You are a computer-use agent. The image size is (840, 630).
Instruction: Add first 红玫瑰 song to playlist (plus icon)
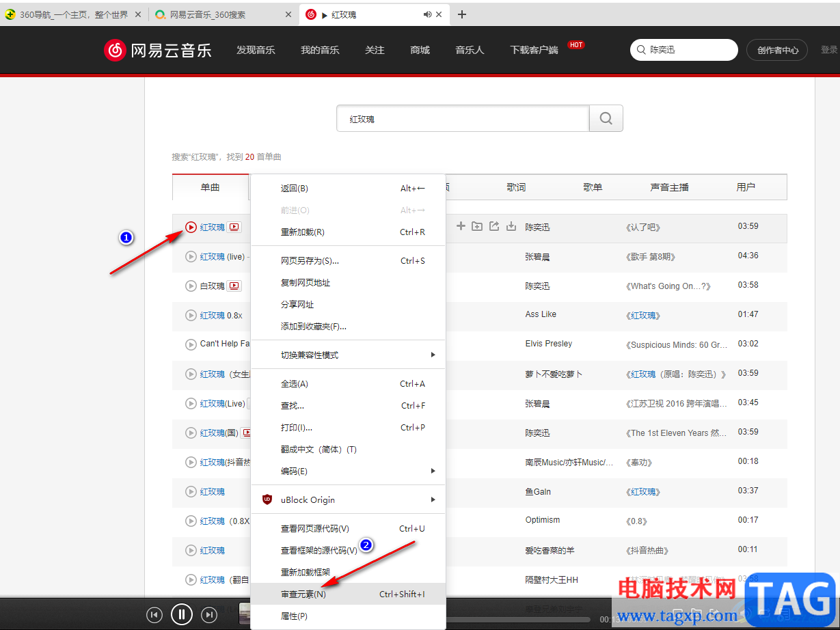[x=461, y=226]
